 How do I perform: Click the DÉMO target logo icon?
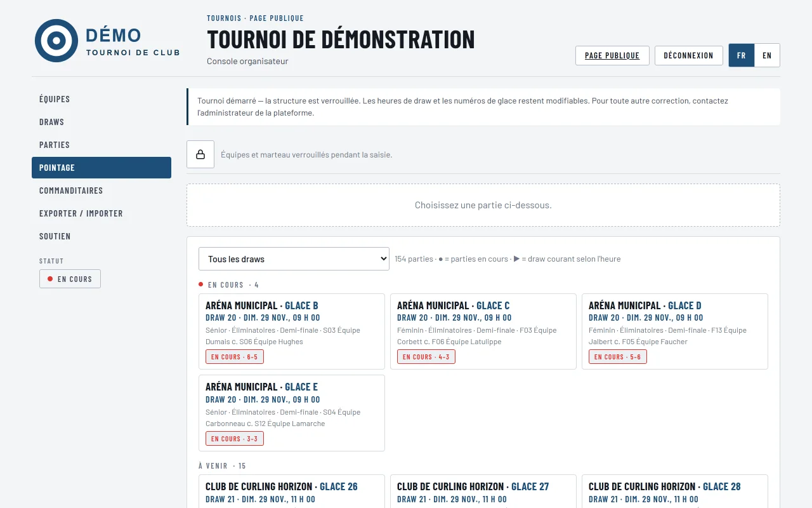(x=56, y=41)
